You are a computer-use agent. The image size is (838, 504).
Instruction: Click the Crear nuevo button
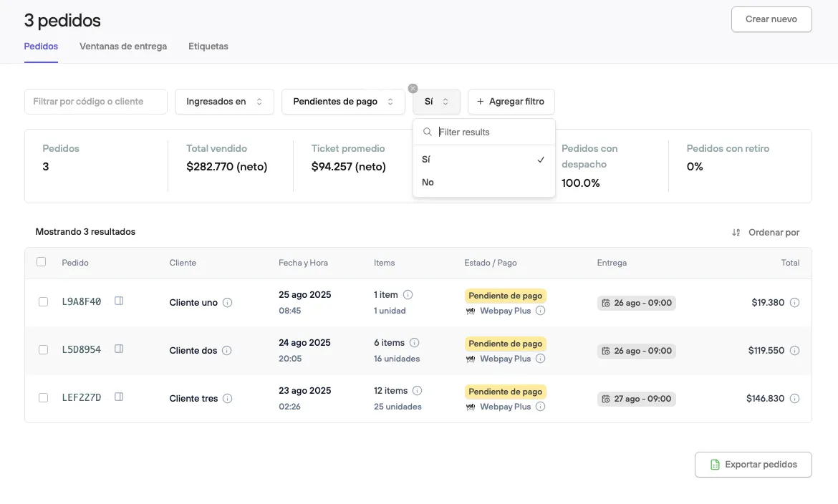click(771, 19)
